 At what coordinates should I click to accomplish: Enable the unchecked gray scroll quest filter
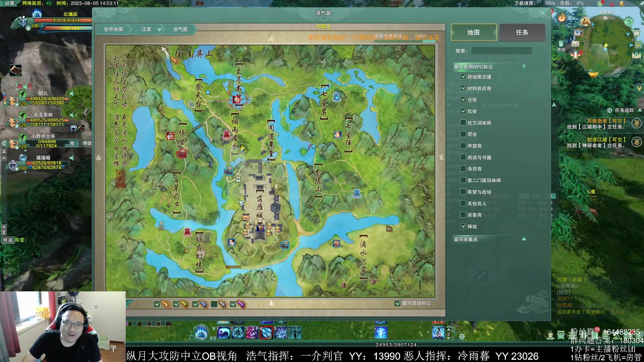coord(214,304)
